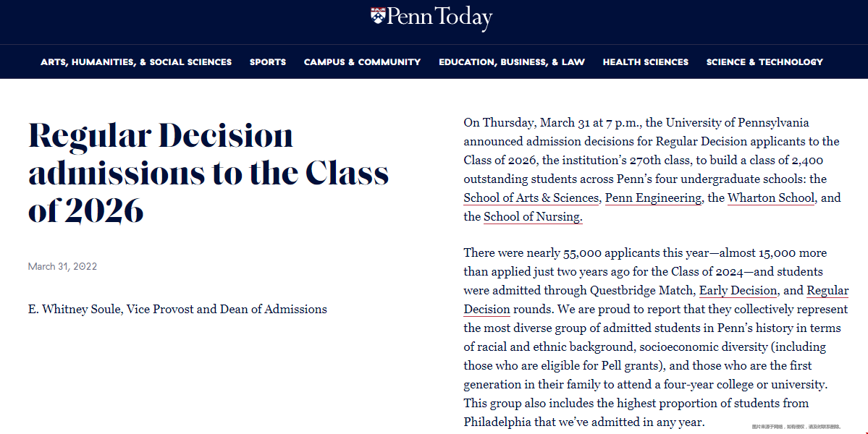868x434 pixels.
Task: Open Arts, Humanities, & Social Sciences section
Action: [x=136, y=62]
